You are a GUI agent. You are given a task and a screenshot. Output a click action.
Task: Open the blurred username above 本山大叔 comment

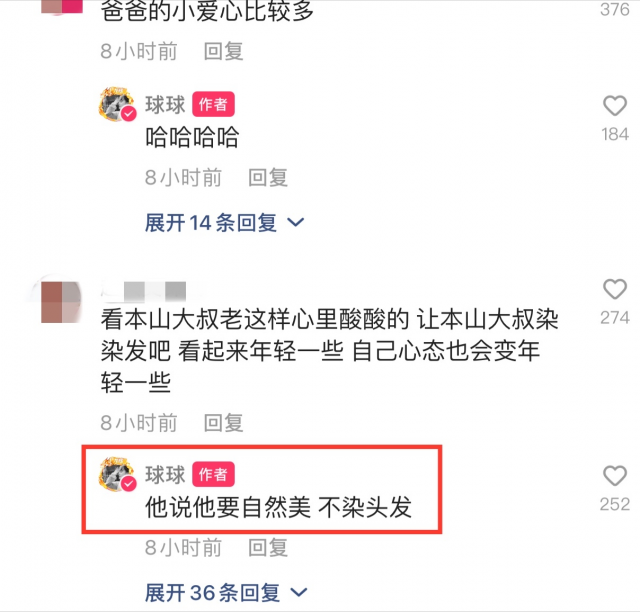click(x=145, y=292)
